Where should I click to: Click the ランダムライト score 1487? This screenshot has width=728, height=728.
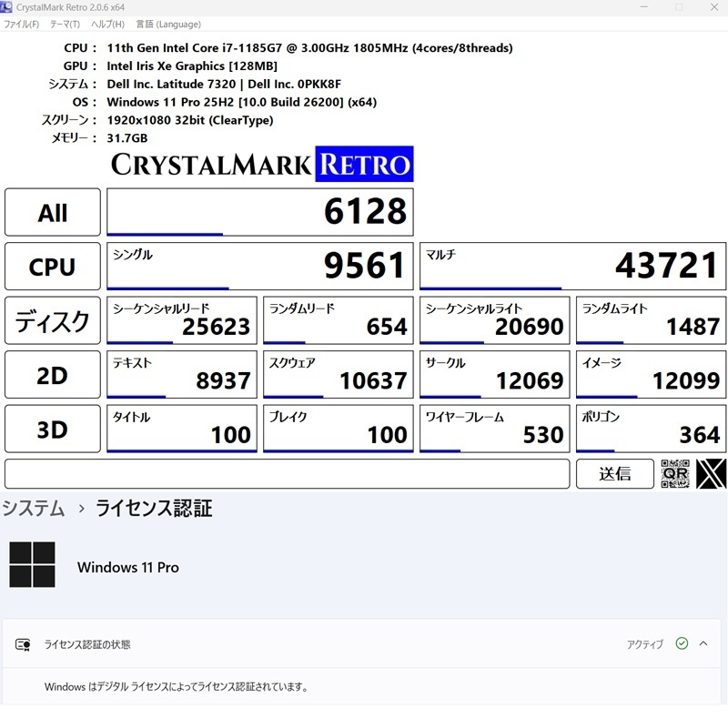point(651,320)
